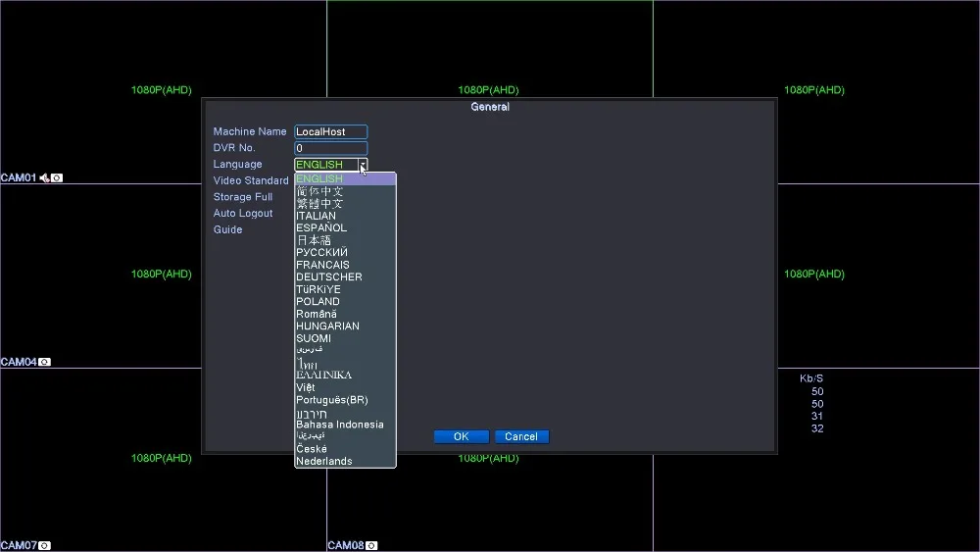The height and width of the screenshot is (552, 980).
Task: Pick the Arabic script option below Bahasa Indonesia
Action: point(345,436)
